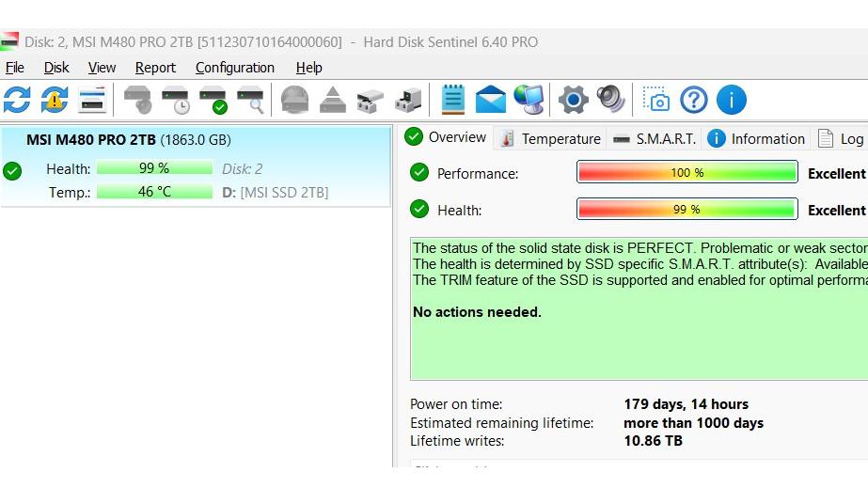
Task: Switch to the Information tab
Action: pyautogui.click(x=756, y=139)
